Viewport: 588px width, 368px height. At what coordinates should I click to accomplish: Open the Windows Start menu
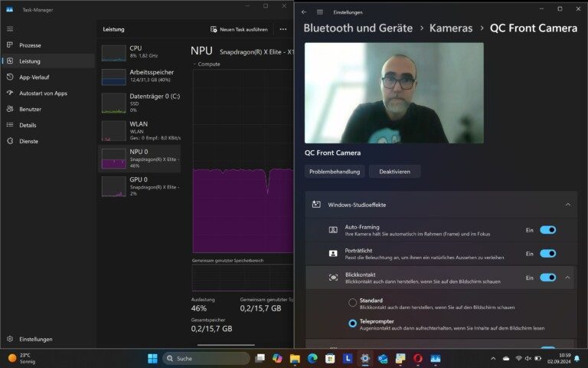coord(152,359)
